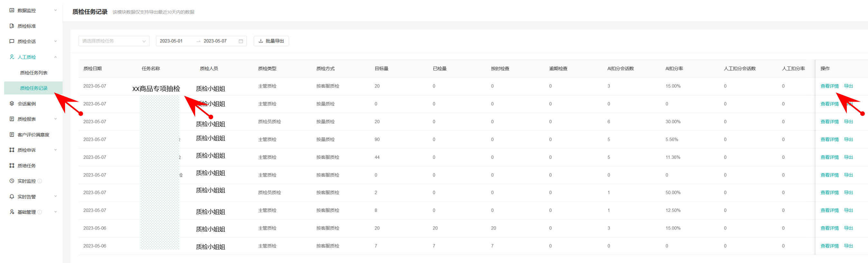Click 导出 for XX商品专项抽检 row
The image size is (868, 263).
click(848, 86)
